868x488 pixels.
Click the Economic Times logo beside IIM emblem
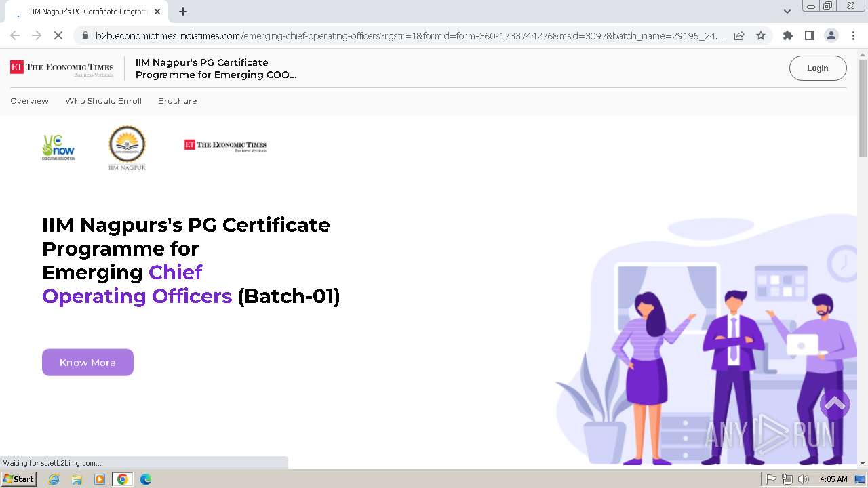click(x=225, y=146)
